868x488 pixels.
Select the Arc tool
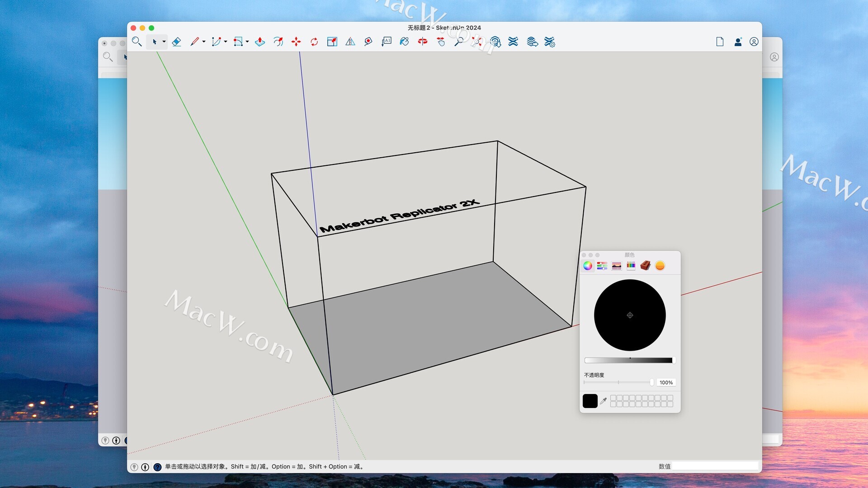click(216, 42)
